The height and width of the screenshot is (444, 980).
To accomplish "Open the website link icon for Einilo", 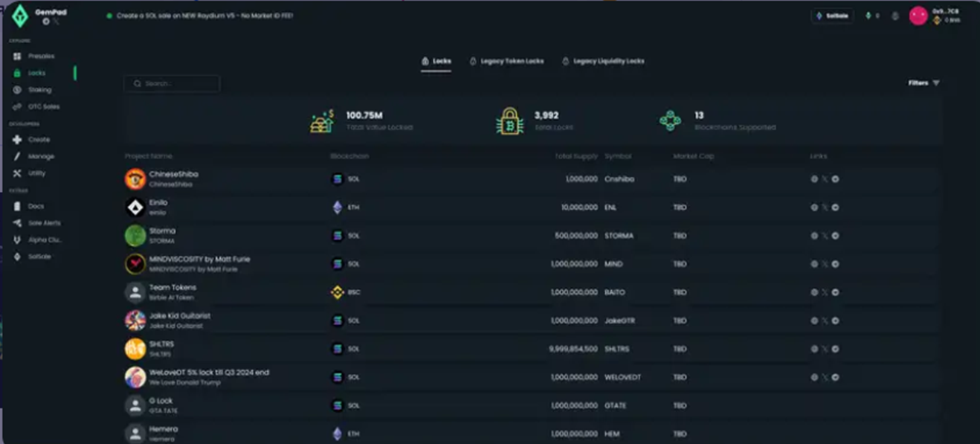I will coord(814,207).
